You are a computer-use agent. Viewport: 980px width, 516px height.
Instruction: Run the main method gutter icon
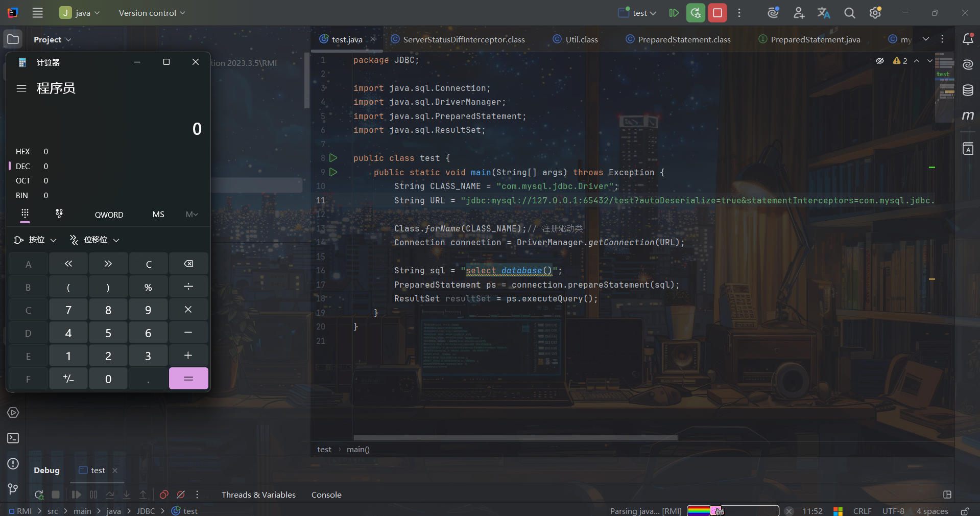point(333,172)
